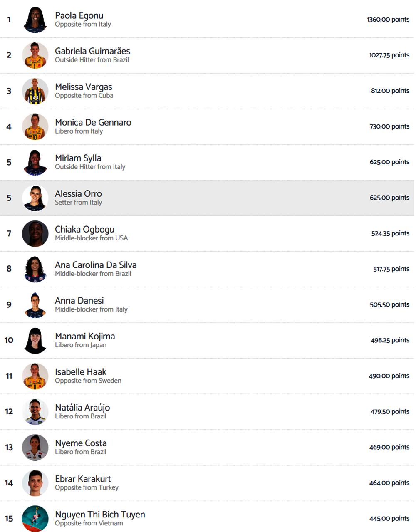The height and width of the screenshot is (532, 416).
Task: Click the rank number 10
Action: click(x=9, y=340)
